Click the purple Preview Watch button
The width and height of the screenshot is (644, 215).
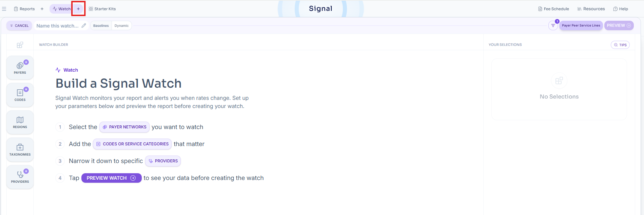pos(111,178)
